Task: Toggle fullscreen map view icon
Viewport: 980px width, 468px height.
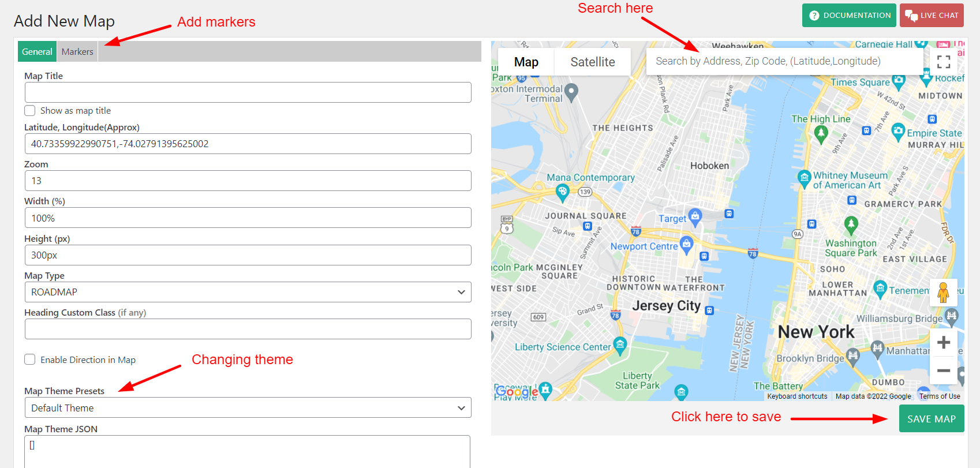Action: 944,61
